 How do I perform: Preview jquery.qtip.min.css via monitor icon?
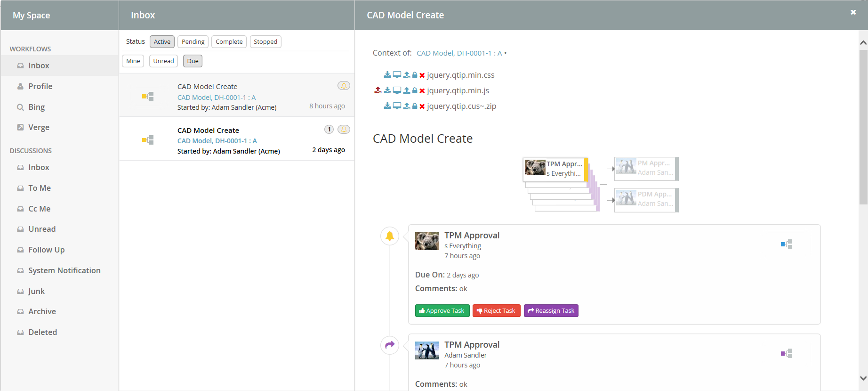397,75
